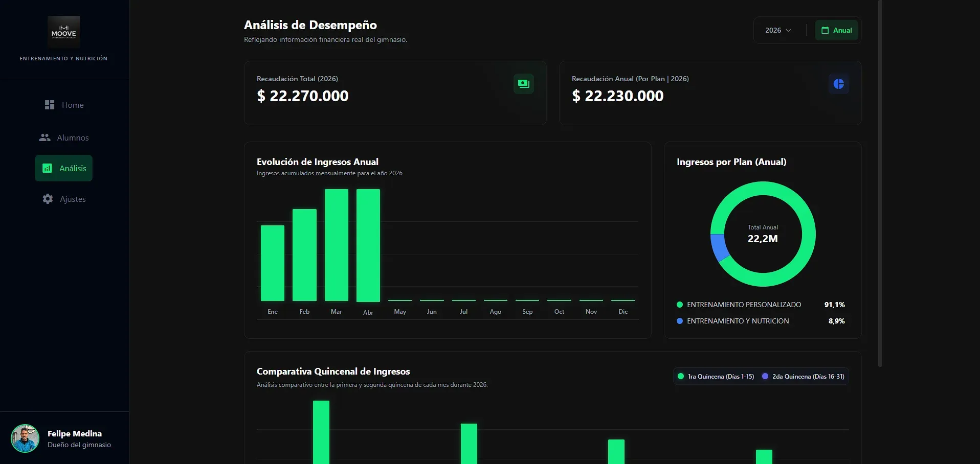Image resolution: width=980 pixels, height=464 pixels.
Task: Expand year selector chevron arrow
Action: click(x=788, y=30)
